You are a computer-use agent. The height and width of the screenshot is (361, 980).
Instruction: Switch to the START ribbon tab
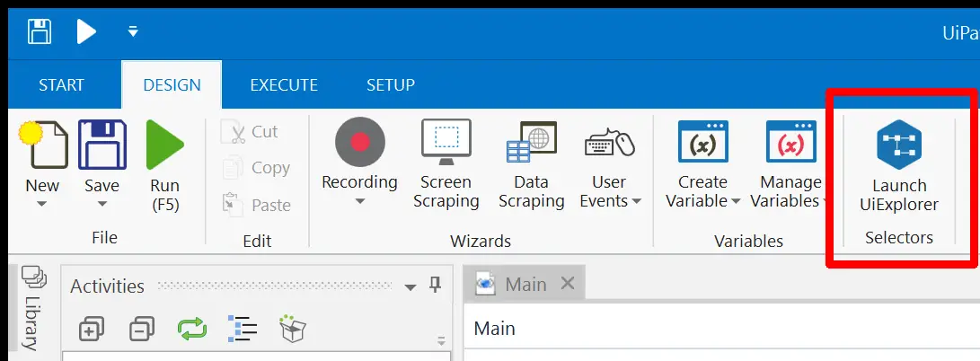click(61, 85)
